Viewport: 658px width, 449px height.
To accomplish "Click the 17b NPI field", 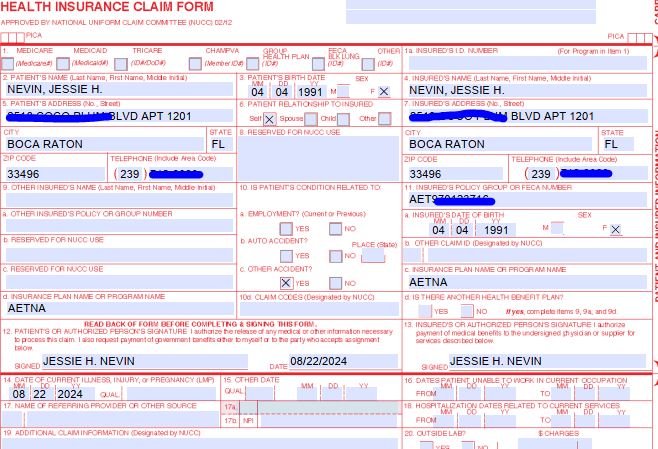I will click(x=328, y=421).
